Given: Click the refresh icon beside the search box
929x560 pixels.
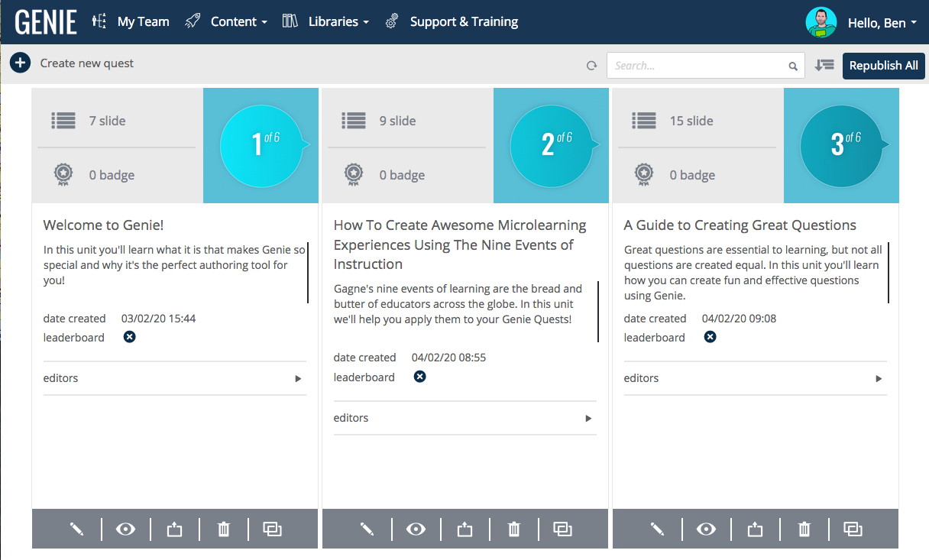Looking at the screenshot, I should pos(591,66).
